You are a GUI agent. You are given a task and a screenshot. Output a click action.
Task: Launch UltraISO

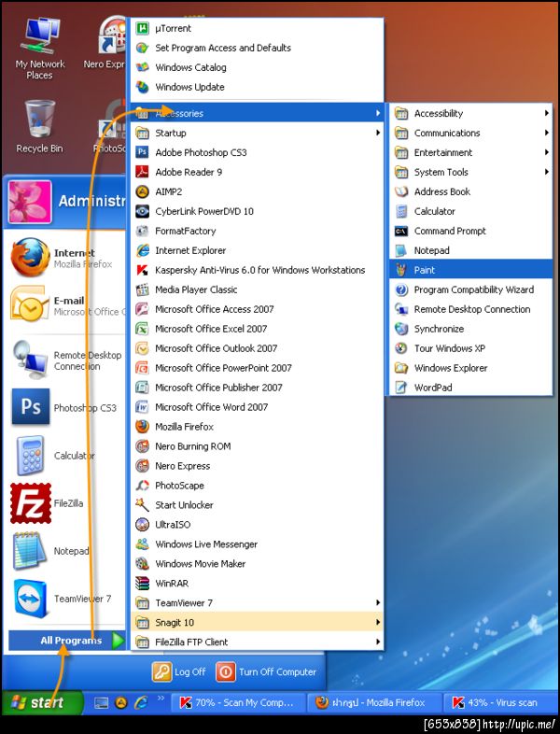tap(257, 525)
